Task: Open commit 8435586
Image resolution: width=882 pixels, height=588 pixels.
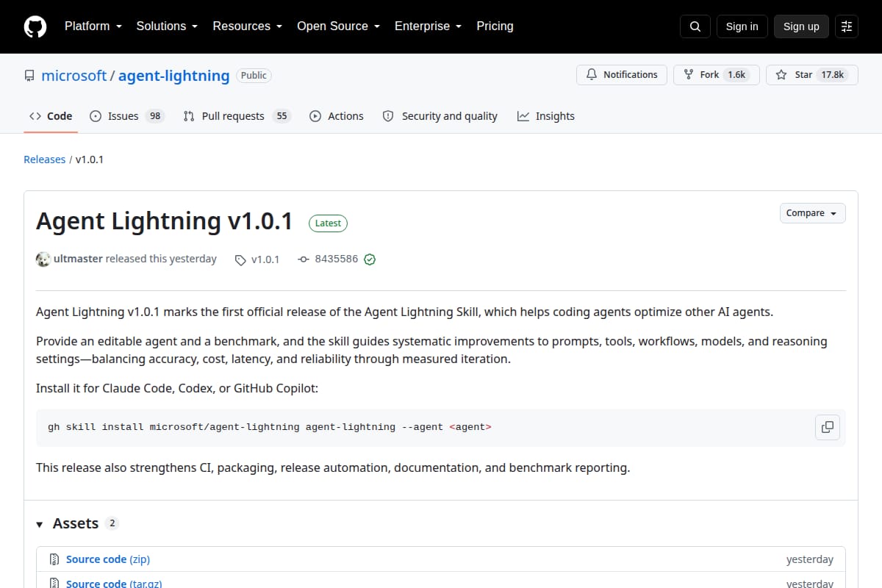Action: (329, 259)
